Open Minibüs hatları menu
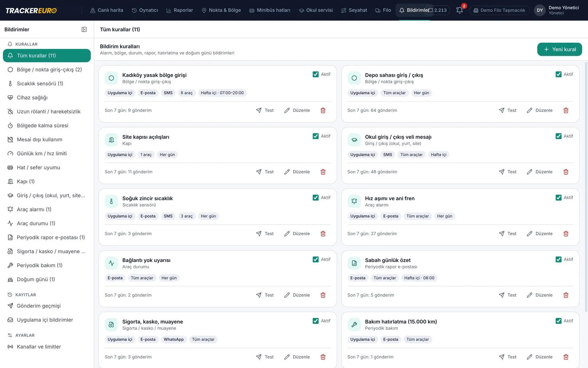 (270, 10)
